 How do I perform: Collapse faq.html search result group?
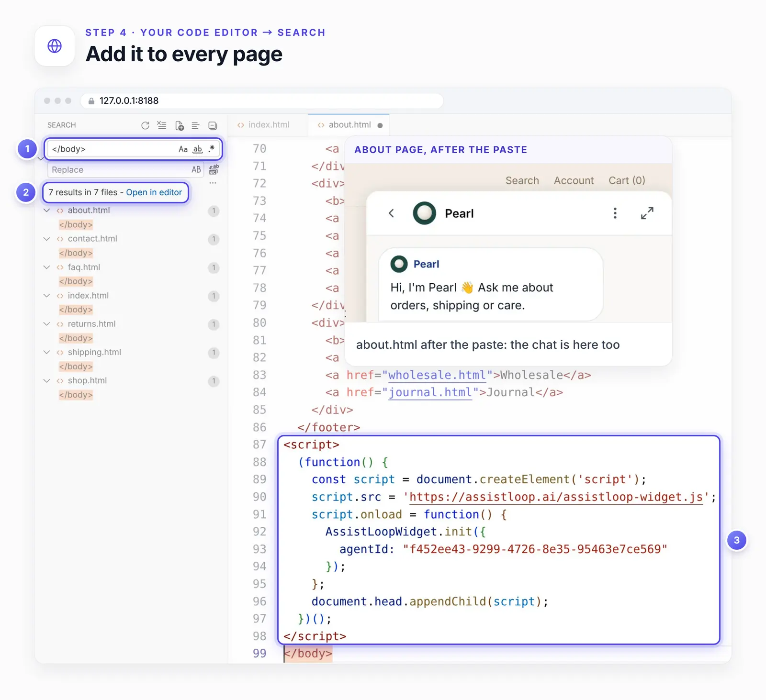pyautogui.click(x=46, y=267)
